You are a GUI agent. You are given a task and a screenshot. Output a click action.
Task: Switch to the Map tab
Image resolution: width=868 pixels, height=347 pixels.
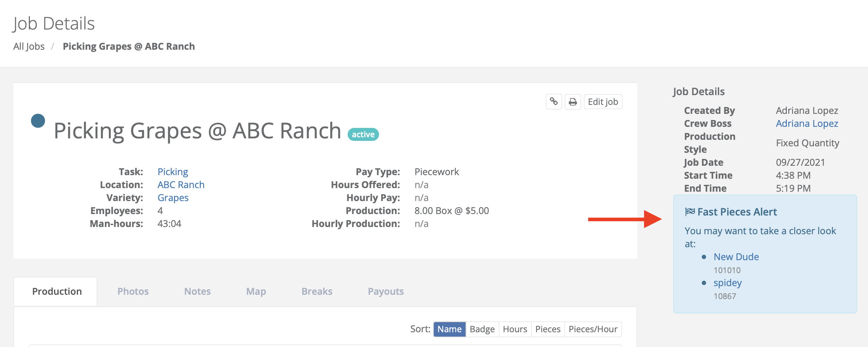(256, 291)
